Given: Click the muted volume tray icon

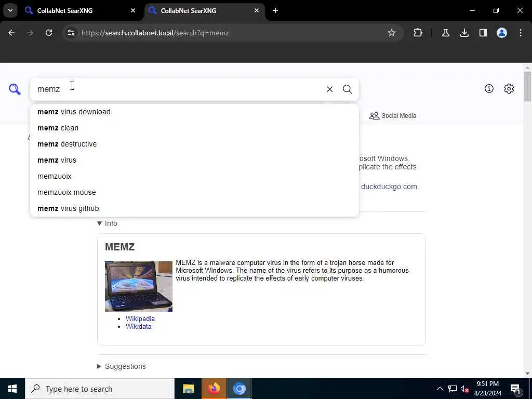Looking at the screenshot, I should tap(464, 389).
